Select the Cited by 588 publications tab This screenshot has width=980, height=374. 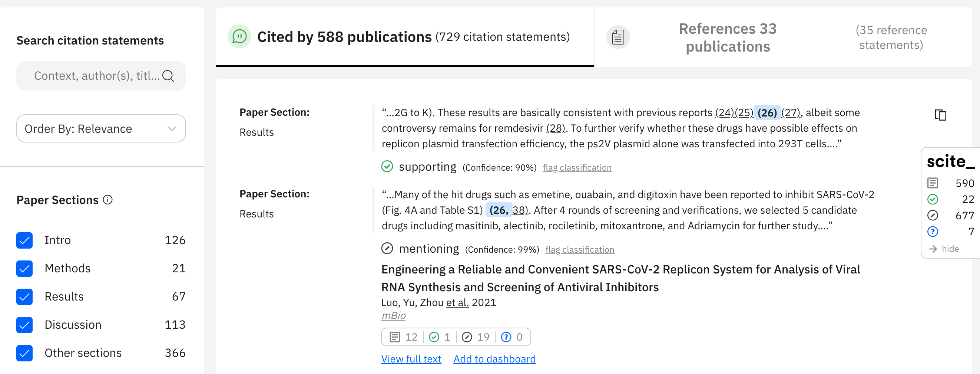(413, 37)
